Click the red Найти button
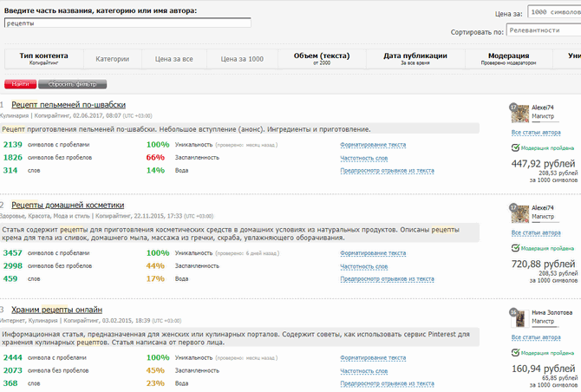Image resolution: width=581 pixels, height=392 pixels. [21, 84]
